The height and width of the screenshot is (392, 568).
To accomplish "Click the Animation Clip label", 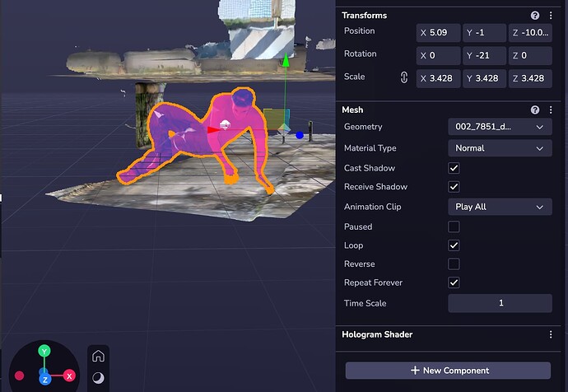I will [x=372, y=207].
